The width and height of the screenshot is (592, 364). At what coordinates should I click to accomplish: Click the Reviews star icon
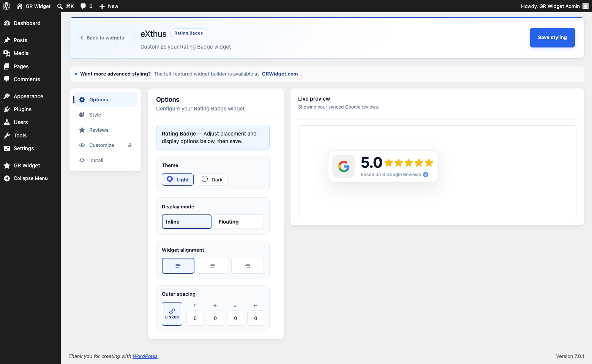tap(82, 130)
